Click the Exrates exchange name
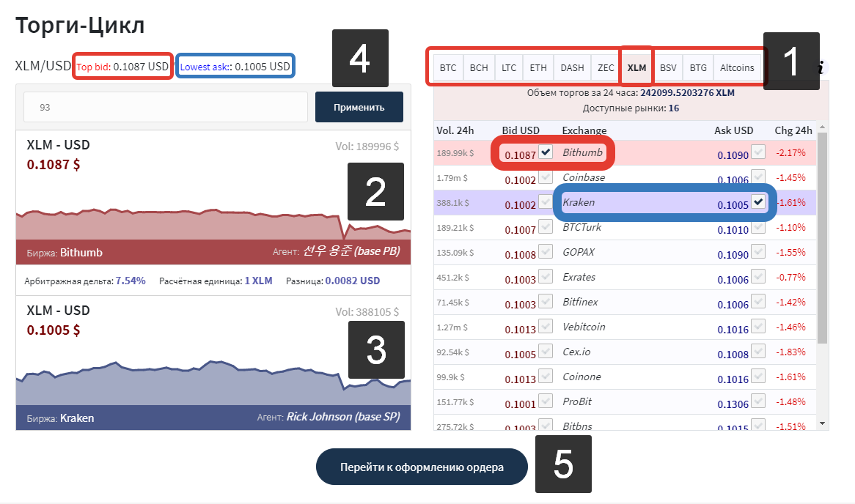Screen dimensions: 855x504 (579, 277)
